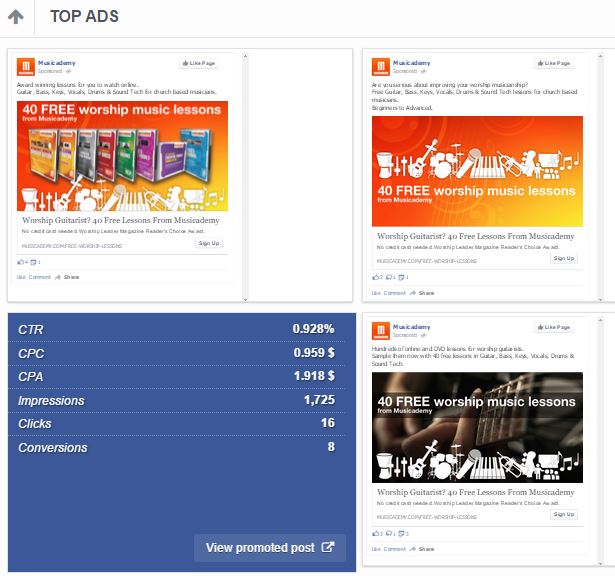Click musicademy.com URL in third ad

tap(427, 517)
